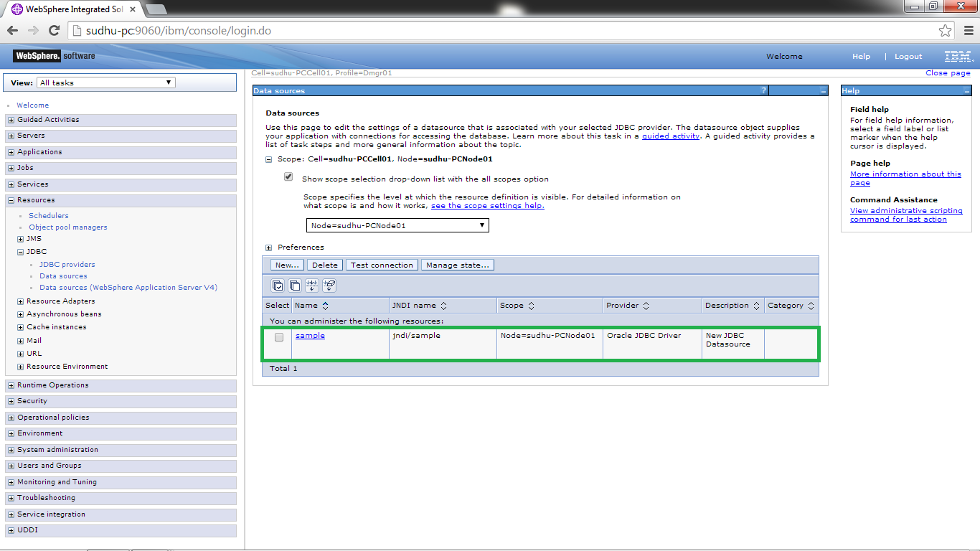Click the Test connection button
The image size is (980, 551).
click(381, 264)
